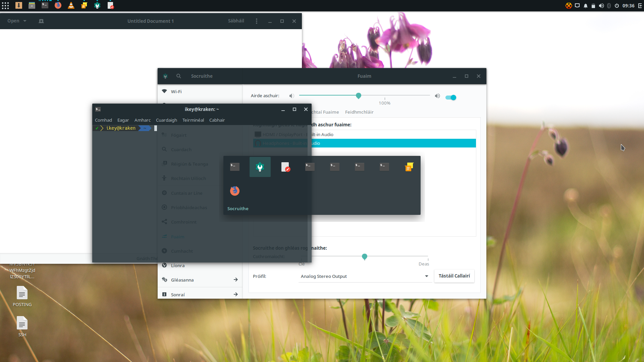Click Open in the text editor

point(13,21)
